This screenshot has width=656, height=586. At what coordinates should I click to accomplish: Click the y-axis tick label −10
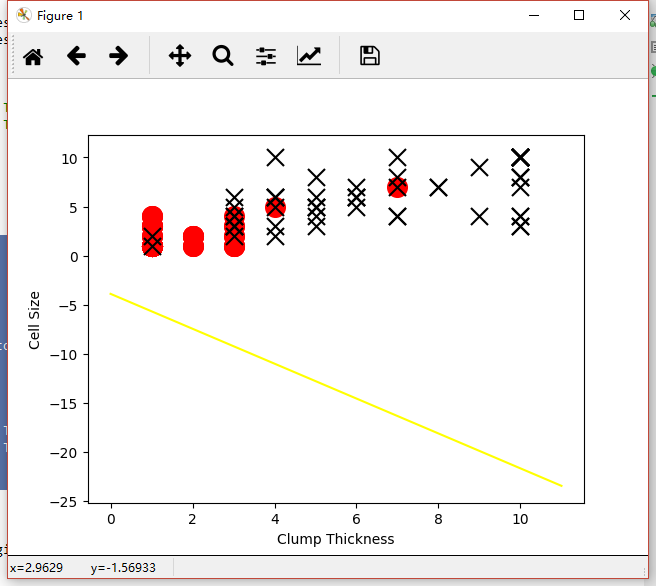(x=64, y=355)
